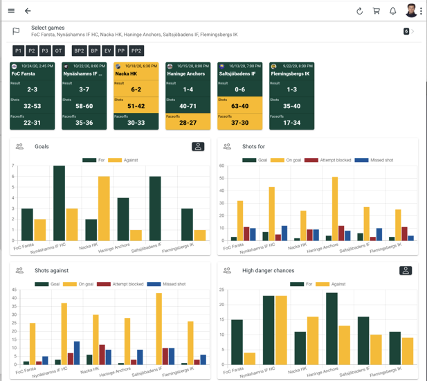Switch Goals chart to player view icon
427x381 pixels.
click(x=198, y=146)
